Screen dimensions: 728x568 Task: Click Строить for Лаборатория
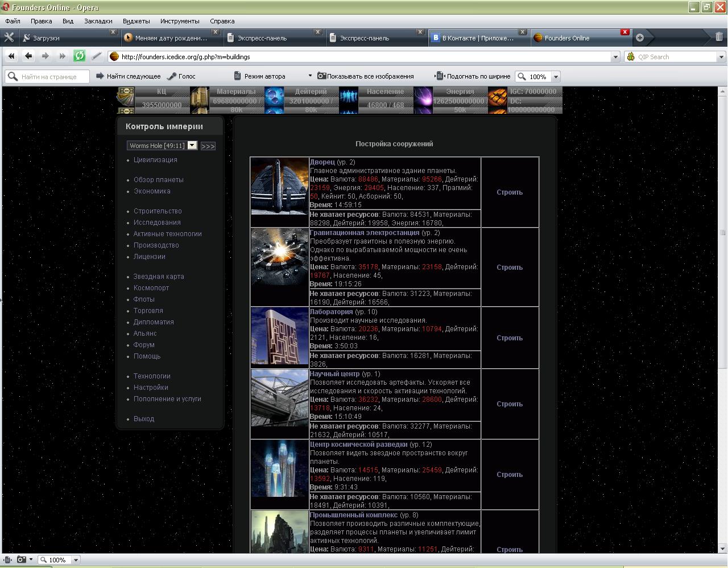tap(510, 338)
